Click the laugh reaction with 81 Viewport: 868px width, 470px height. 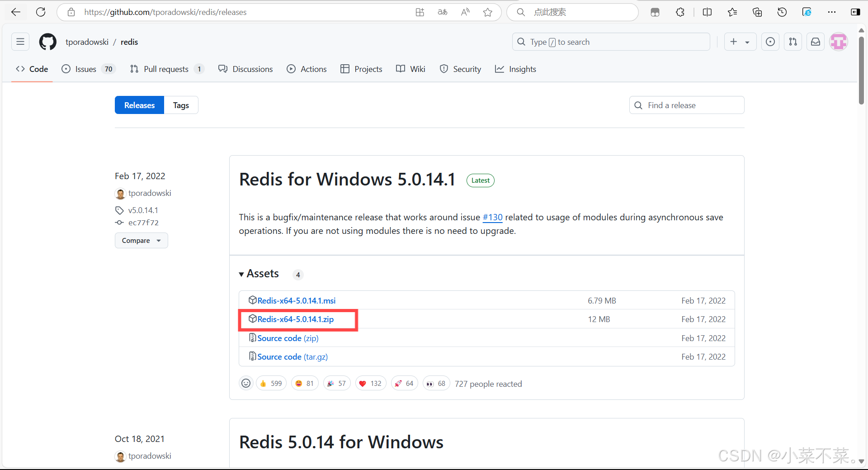pos(305,384)
